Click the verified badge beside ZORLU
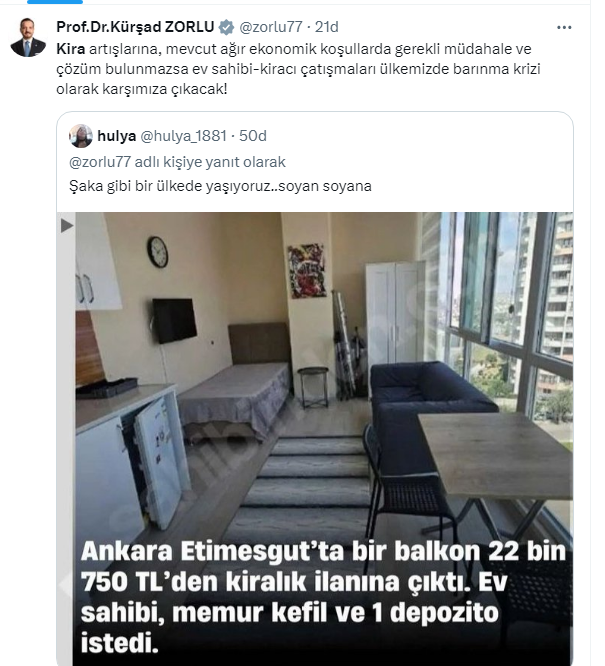 [x=226, y=27]
